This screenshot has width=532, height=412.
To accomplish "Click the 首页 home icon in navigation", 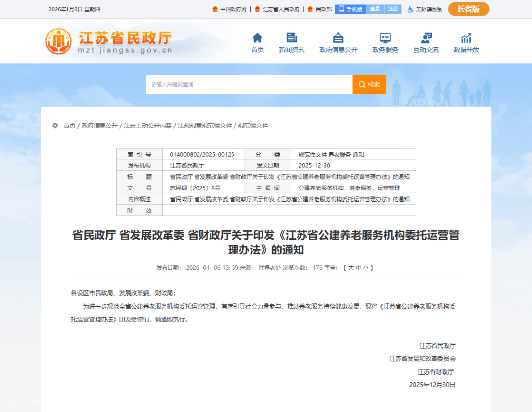I will [x=257, y=38].
